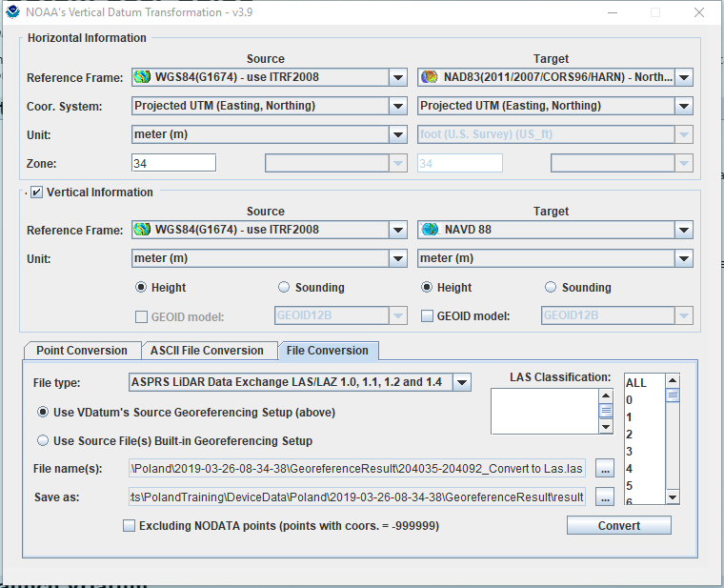Click NAD83 globe icon in horizontal target frame

(x=430, y=77)
